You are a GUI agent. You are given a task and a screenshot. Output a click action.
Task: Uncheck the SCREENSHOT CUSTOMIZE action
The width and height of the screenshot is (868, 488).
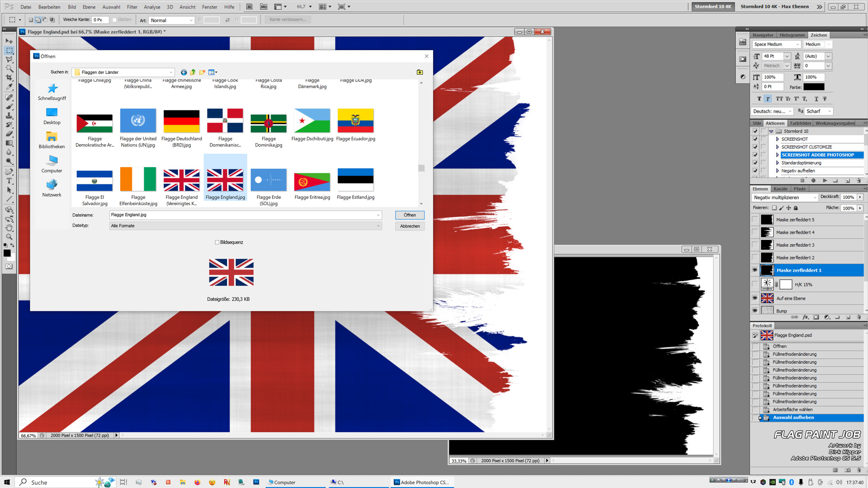click(755, 147)
